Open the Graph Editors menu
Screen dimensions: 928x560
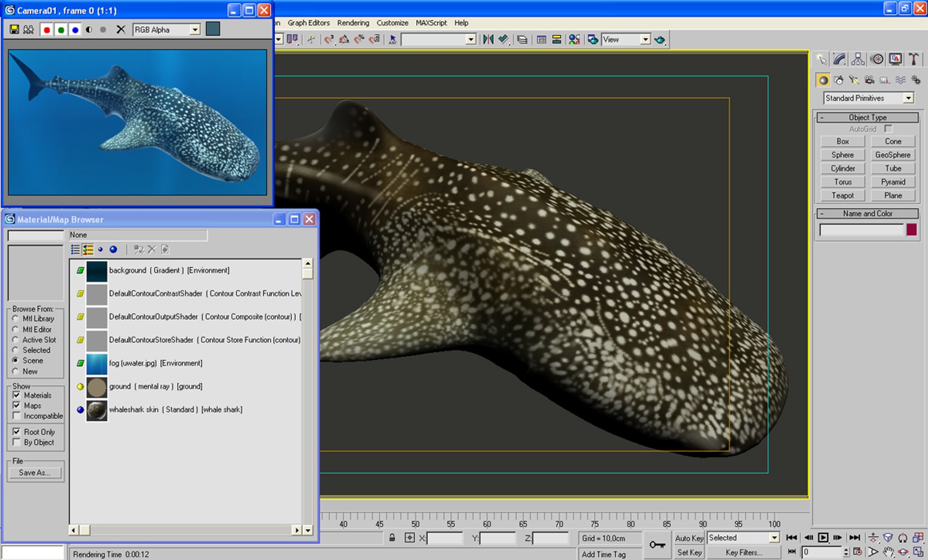(308, 23)
